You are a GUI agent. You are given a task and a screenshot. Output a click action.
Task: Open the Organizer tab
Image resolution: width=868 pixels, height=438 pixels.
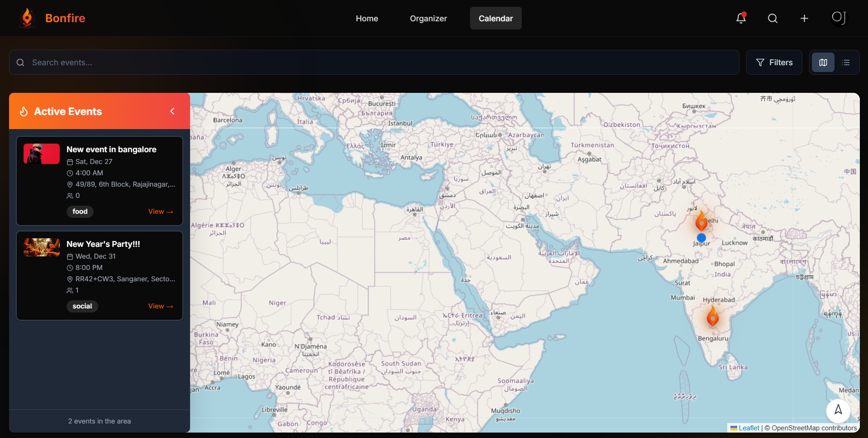tap(429, 19)
